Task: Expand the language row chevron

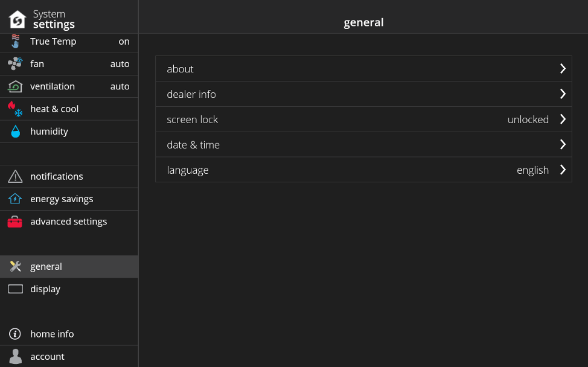Action: coord(563,170)
